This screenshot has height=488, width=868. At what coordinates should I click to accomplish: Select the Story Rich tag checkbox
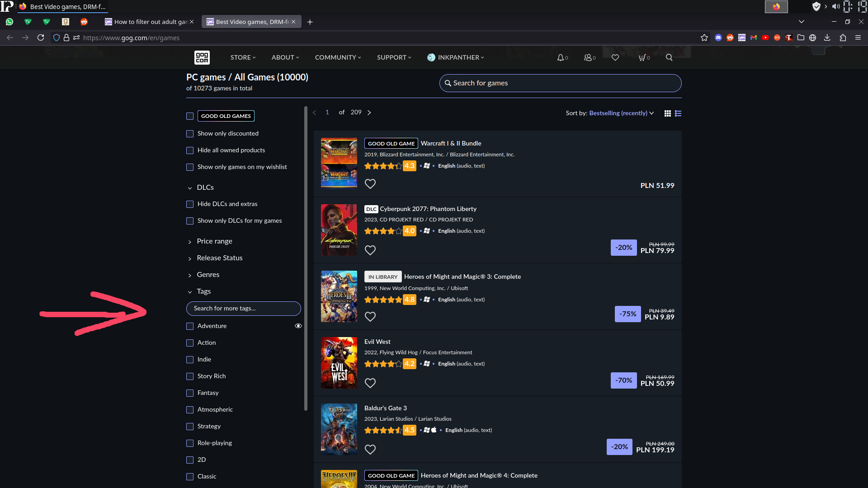pyautogui.click(x=190, y=376)
